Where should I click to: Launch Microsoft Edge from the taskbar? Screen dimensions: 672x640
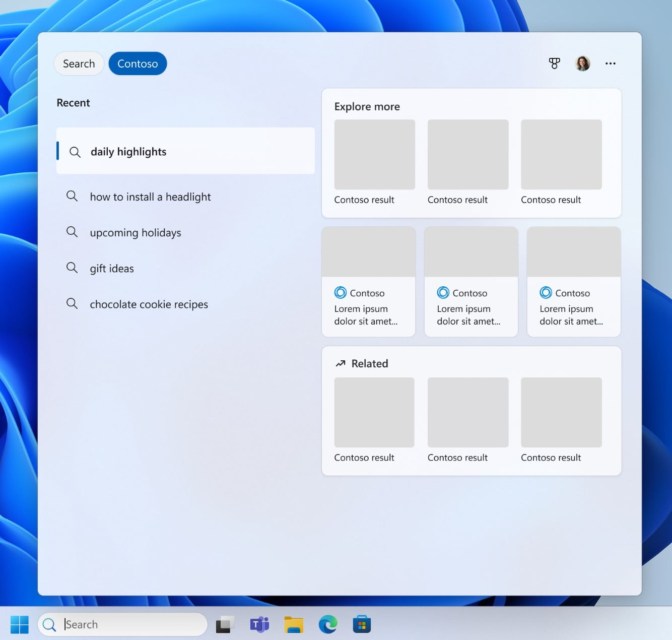[328, 624]
